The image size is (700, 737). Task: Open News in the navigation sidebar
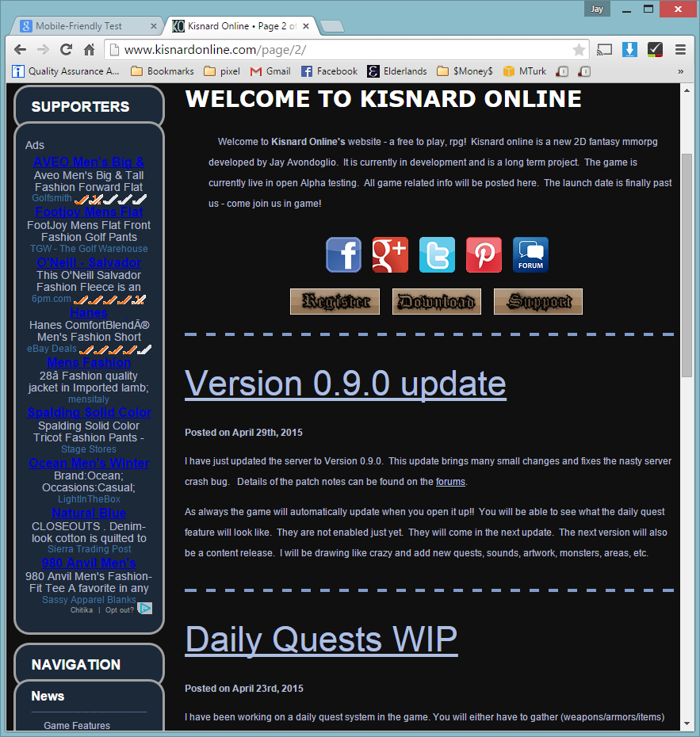click(48, 696)
